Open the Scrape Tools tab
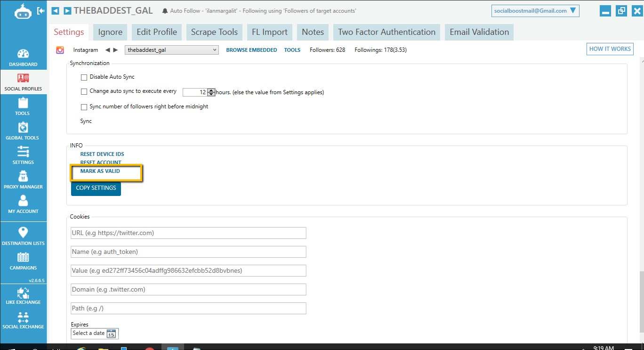The image size is (644, 350). coord(214,32)
